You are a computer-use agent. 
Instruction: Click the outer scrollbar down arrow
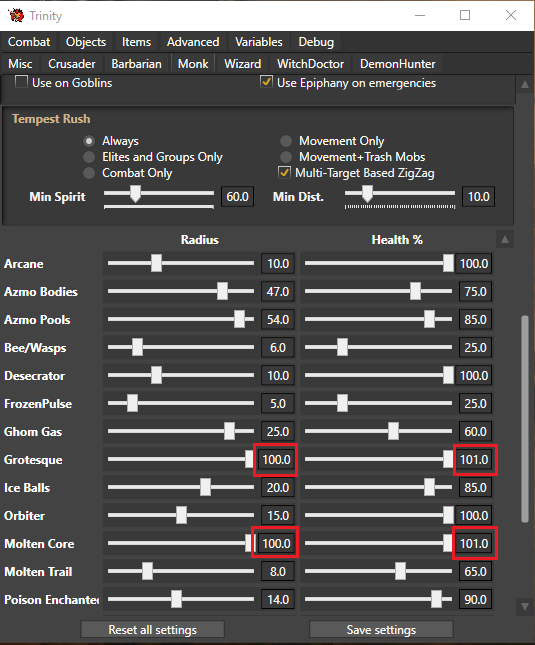click(525, 606)
